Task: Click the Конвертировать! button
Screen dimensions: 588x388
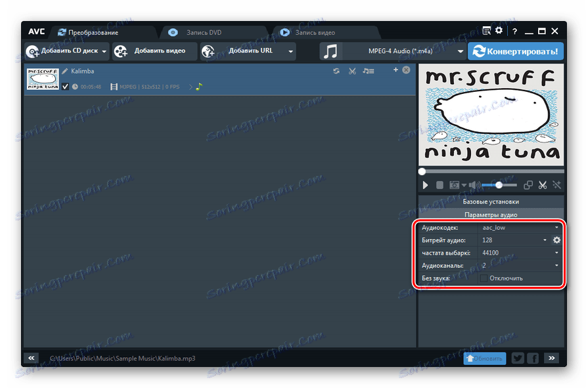Action: (516, 51)
